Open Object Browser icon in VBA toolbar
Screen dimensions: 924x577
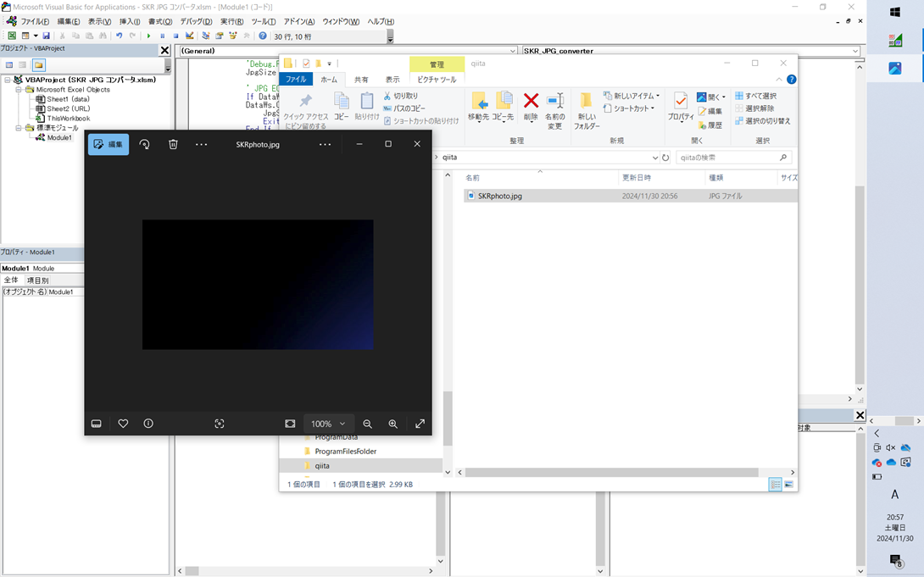coord(233,36)
